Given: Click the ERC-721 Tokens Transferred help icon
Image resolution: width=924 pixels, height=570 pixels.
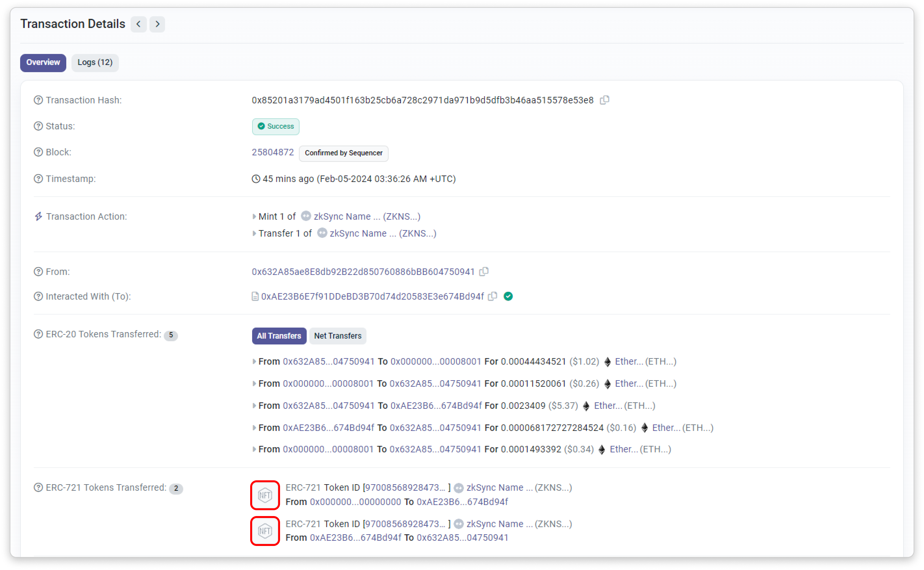Looking at the screenshot, I should click(x=38, y=487).
